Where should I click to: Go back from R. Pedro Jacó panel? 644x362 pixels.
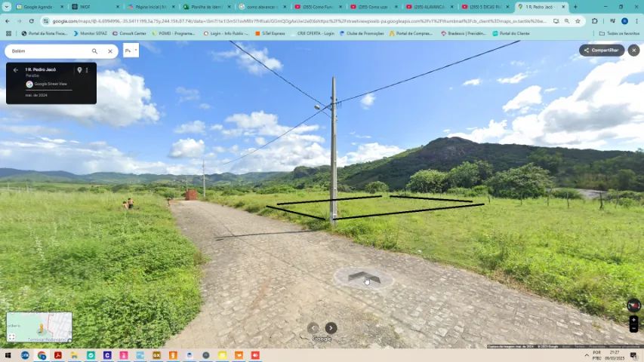tap(16, 70)
